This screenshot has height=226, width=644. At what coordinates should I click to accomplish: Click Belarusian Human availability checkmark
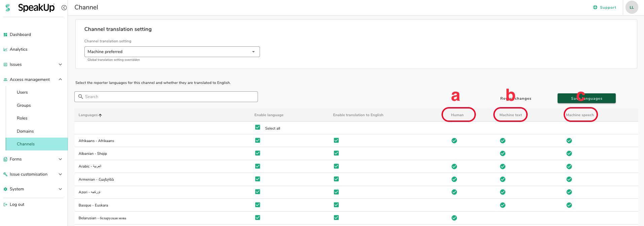[454, 218]
